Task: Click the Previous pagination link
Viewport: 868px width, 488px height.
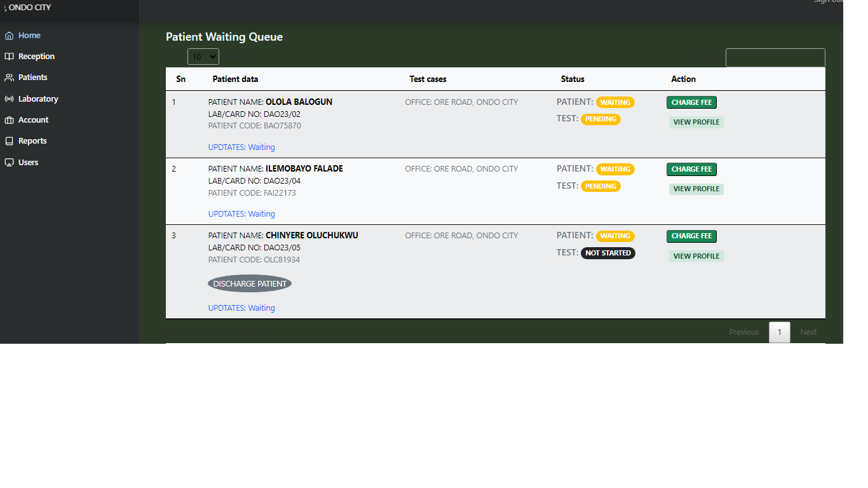Action: pos(743,332)
